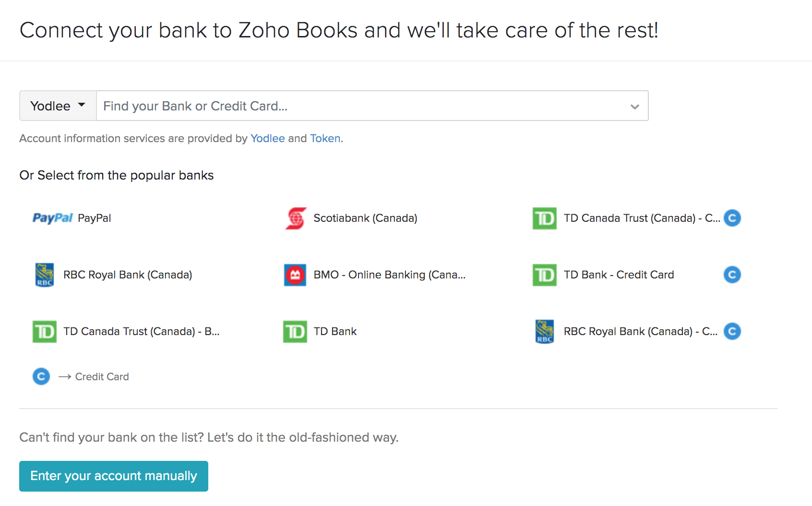Click the TD Bank - Credit Card logo
Viewport: 812px width, 506px height.
coord(544,275)
